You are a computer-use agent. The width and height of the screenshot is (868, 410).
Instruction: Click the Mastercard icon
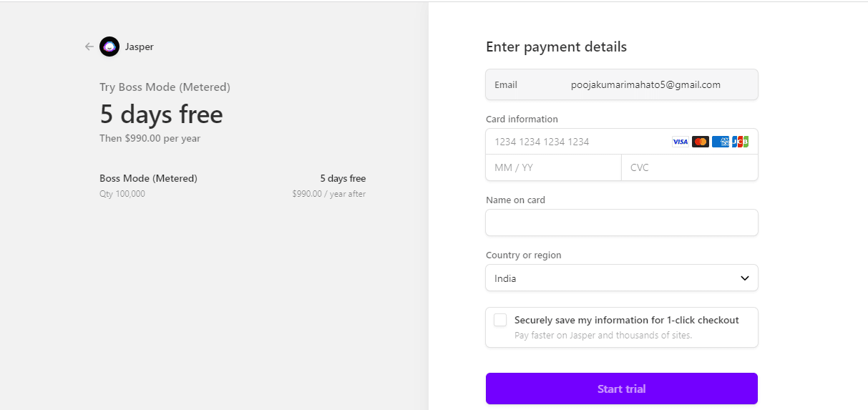click(701, 142)
